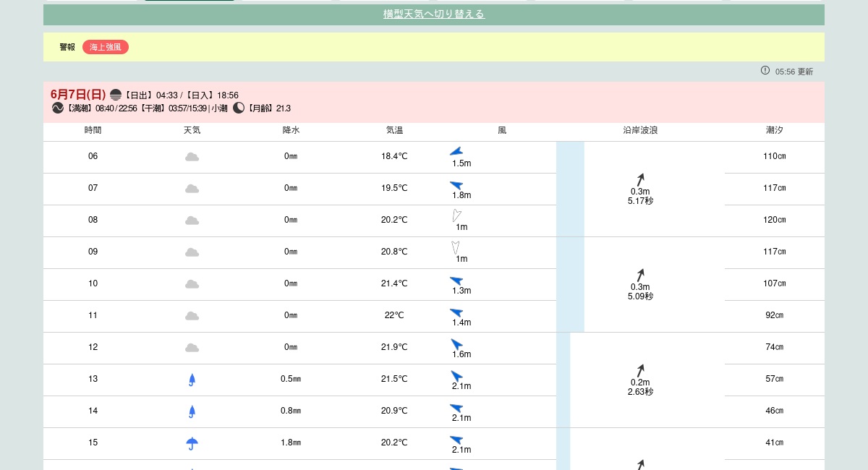The width and height of the screenshot is (868, 470).
Task: Click the cloudy icon in the 12 row
Action: click(x=192, y=348)
